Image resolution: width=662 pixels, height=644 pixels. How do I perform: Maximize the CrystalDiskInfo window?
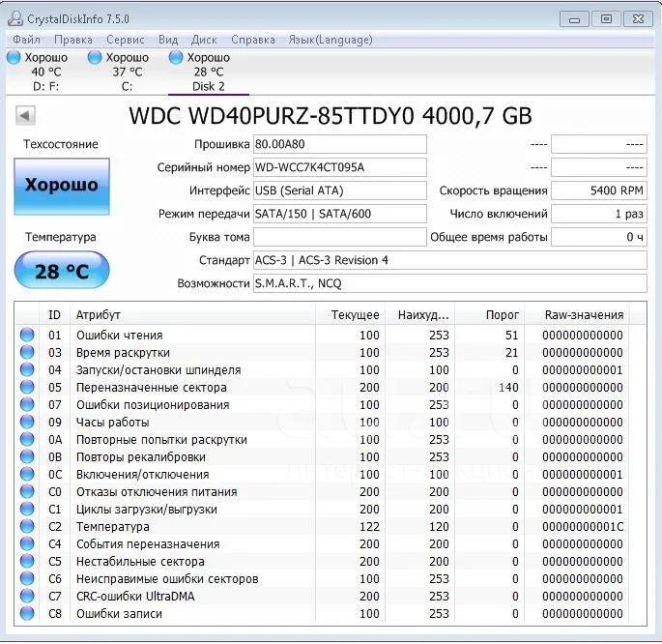tap(606, 19)
